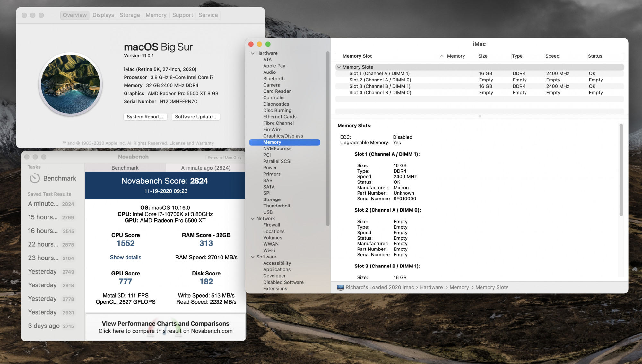Collapse the Memory Slots row disclosure
642x364 pixels.
click(x=339, y=67)
